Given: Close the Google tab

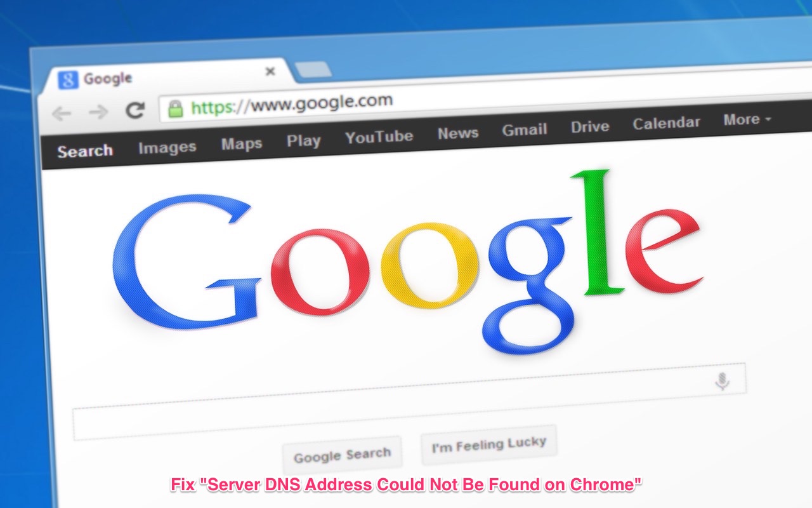Looking at the screenshot, I should pyautogui.click(x=270, y=72).
